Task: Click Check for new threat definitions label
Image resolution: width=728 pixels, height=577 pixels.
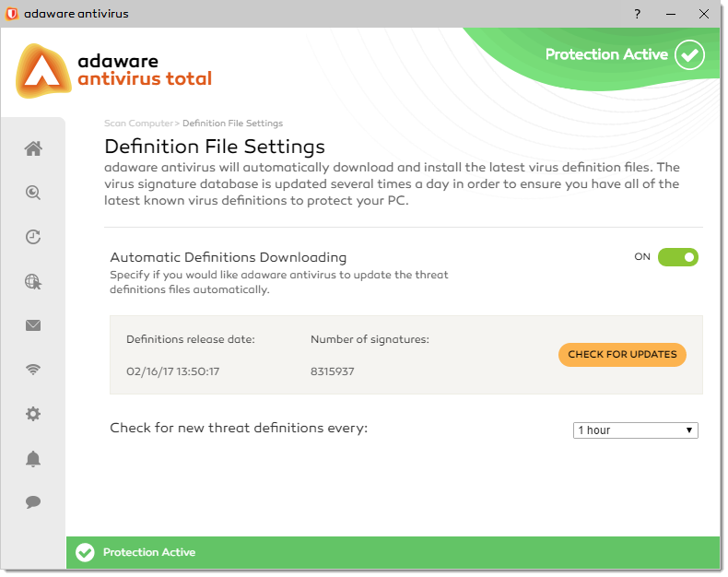Action: 239,428
